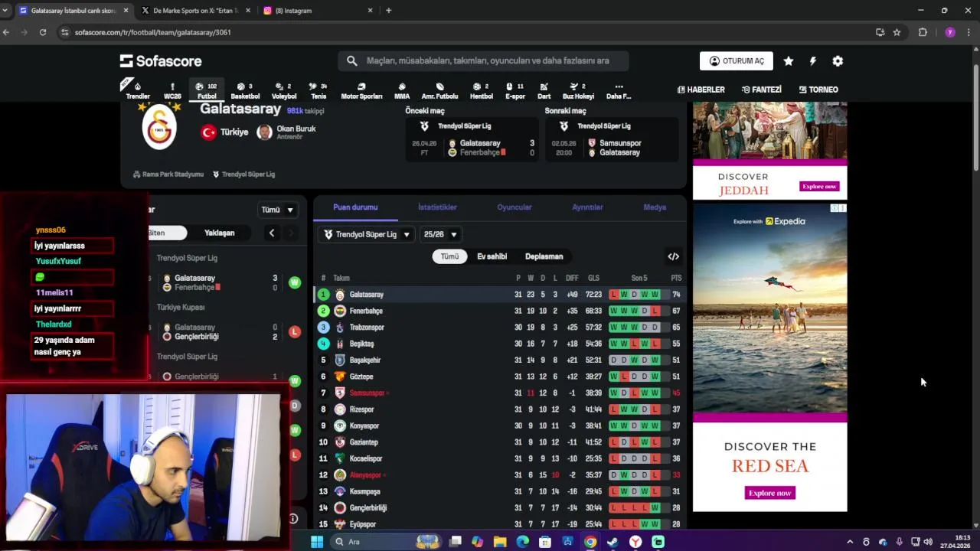Select Ev sahibi standings filter

click(x=492, y=256)
